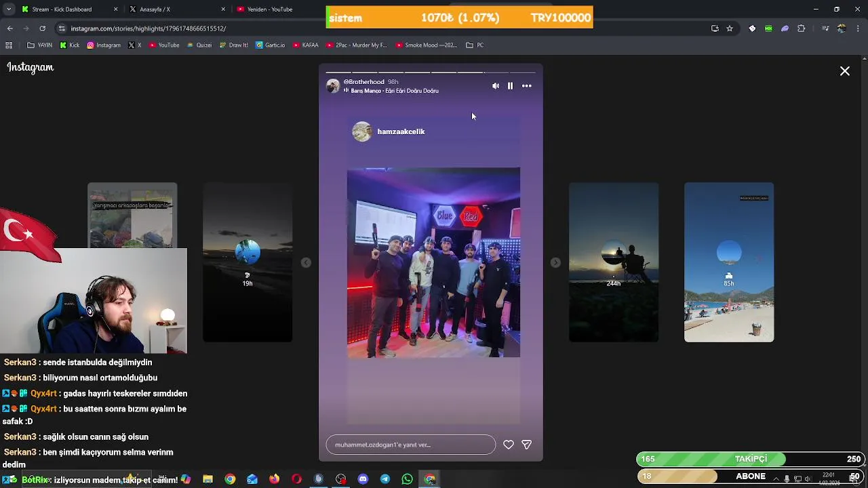Open the screen cast icon in the address bar

pyautogui.click(x=715, y=28)
